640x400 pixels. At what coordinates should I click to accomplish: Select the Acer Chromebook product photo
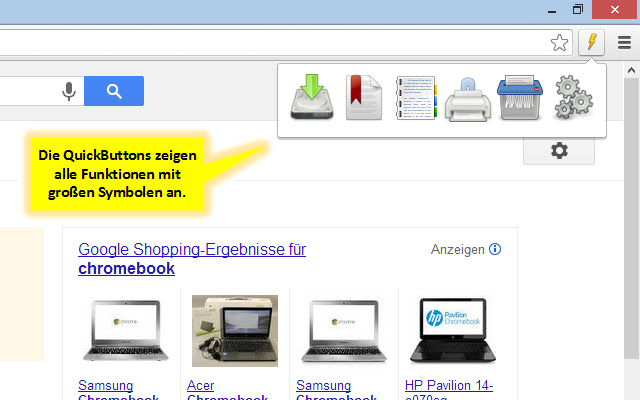click(235, 331)
